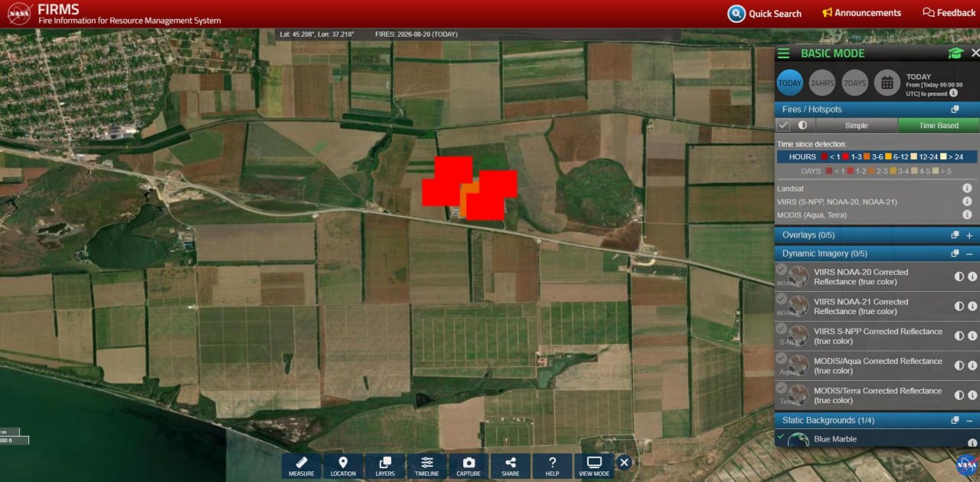Open Announcements

861,13
